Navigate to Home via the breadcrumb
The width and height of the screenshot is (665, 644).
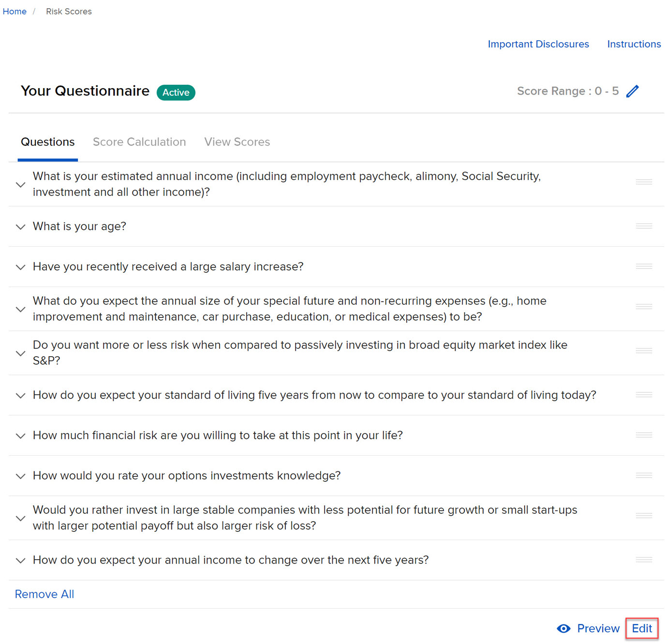(x=14, y=11)
